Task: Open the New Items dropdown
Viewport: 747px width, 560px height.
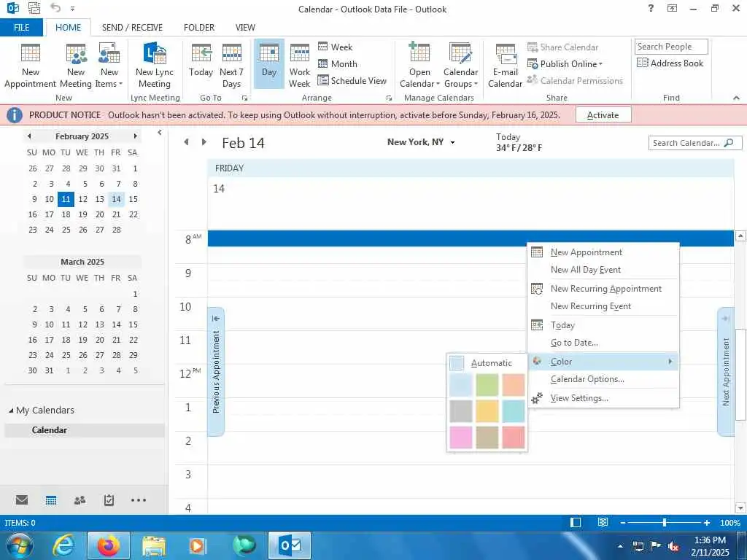Action: click(x=109, y=65)
